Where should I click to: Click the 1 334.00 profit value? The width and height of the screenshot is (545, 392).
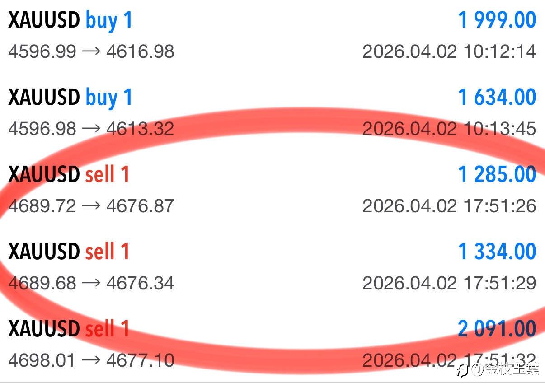tap(497, 252)
